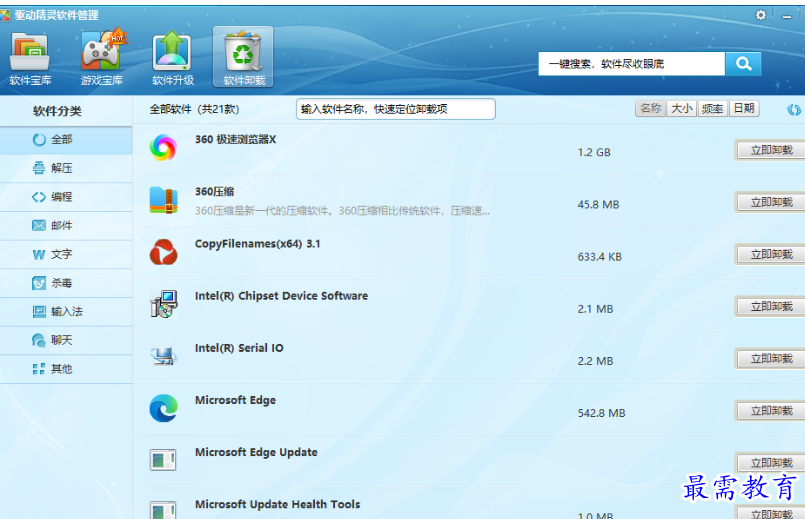The image size is (805, 519).
Task: Click the CopyFilenames(x64) 3.1 name
Action: pos(257,244)
